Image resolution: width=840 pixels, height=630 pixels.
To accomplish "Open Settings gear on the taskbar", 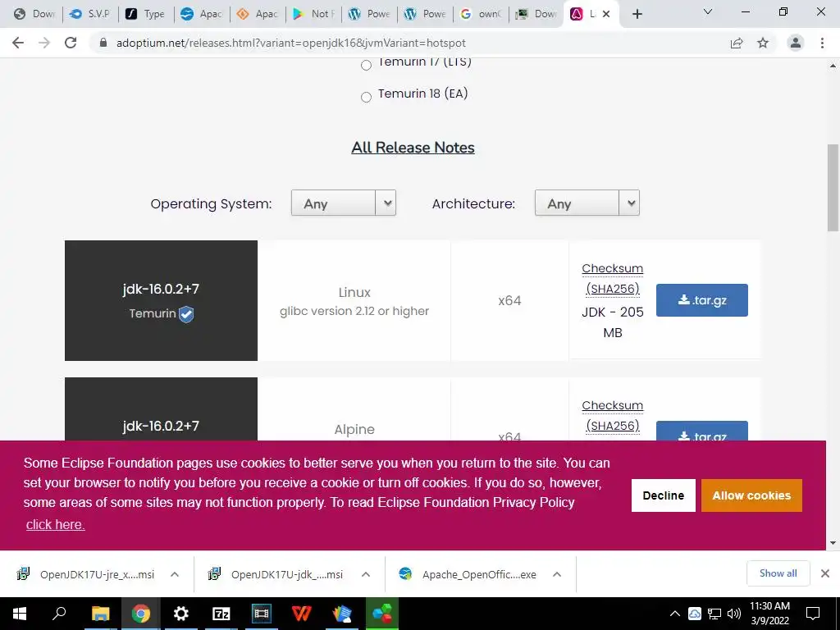I will click(x=181, y=614).
